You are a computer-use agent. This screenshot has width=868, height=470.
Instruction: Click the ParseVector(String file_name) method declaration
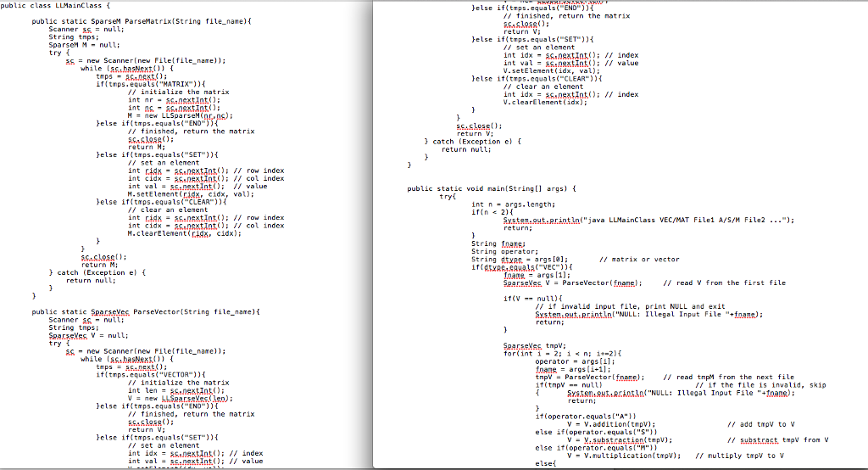pos(146,311)
